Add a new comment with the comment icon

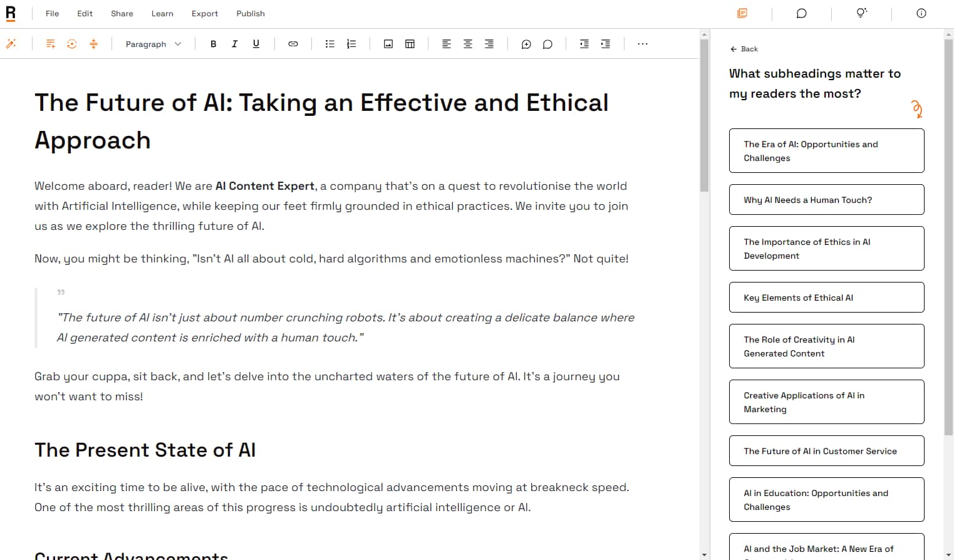tap(526, 44)
